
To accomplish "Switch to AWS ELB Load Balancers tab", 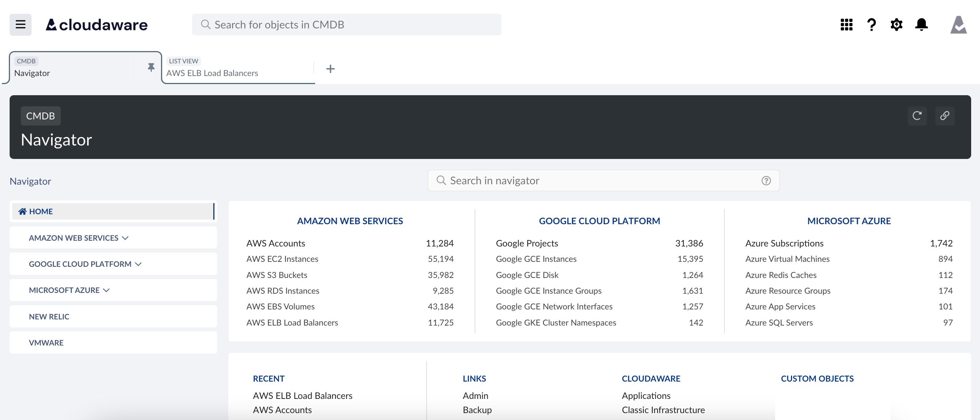I will coord(238,68).
